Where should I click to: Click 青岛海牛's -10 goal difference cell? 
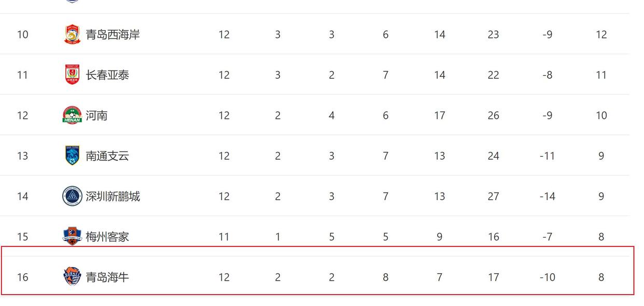point(547,277)
